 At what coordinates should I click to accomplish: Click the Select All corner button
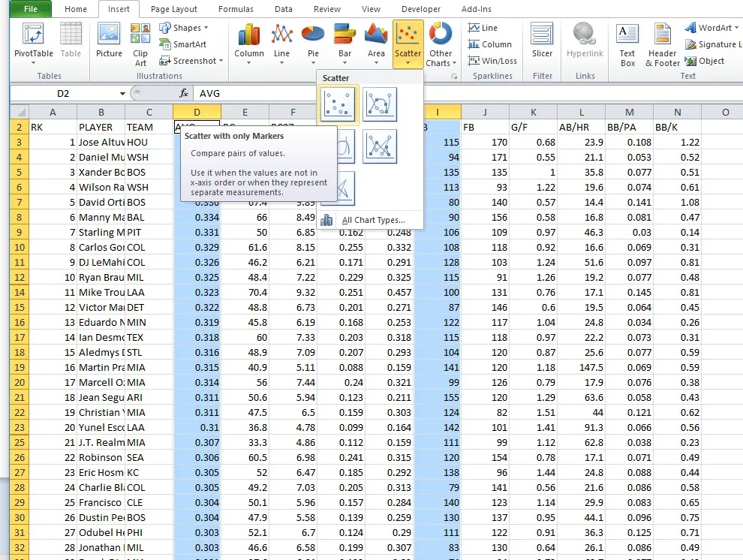(x=20, y=112)
